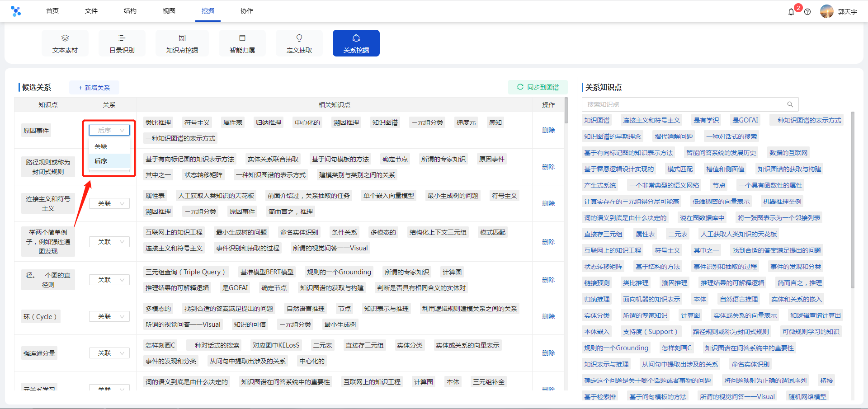Click 模式匹配 in 关系知识点 panel

coord(680,169)
